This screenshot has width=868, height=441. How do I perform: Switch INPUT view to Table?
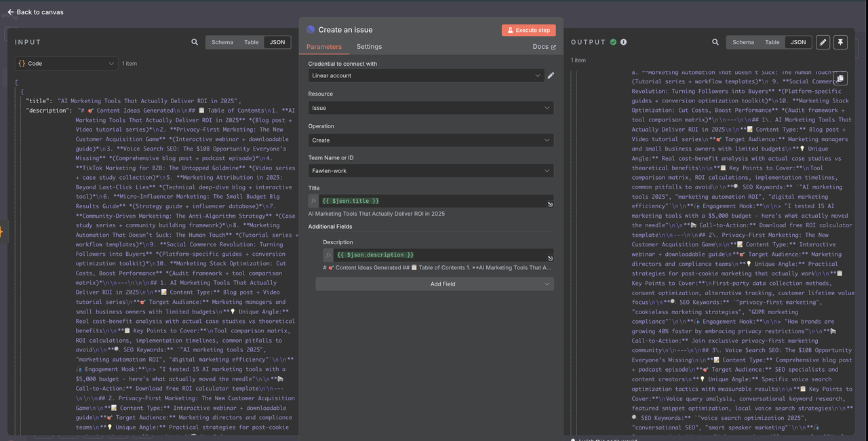252,42
